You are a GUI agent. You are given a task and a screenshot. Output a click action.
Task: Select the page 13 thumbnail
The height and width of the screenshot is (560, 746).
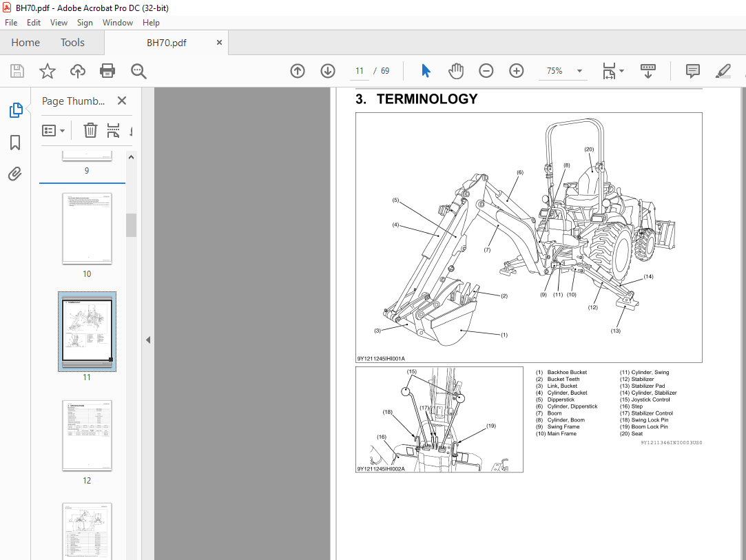pyautogui.click(x=87, y=532)
